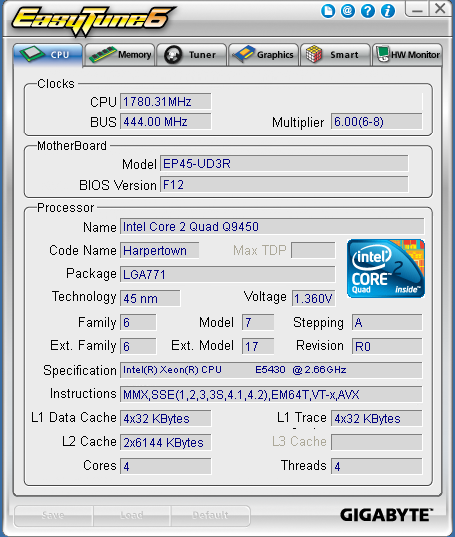Click the motherboard model EP45-UD3R
The width and height of the screenshot is (455, 537).
pyautogui.click(x=284, y=163)
